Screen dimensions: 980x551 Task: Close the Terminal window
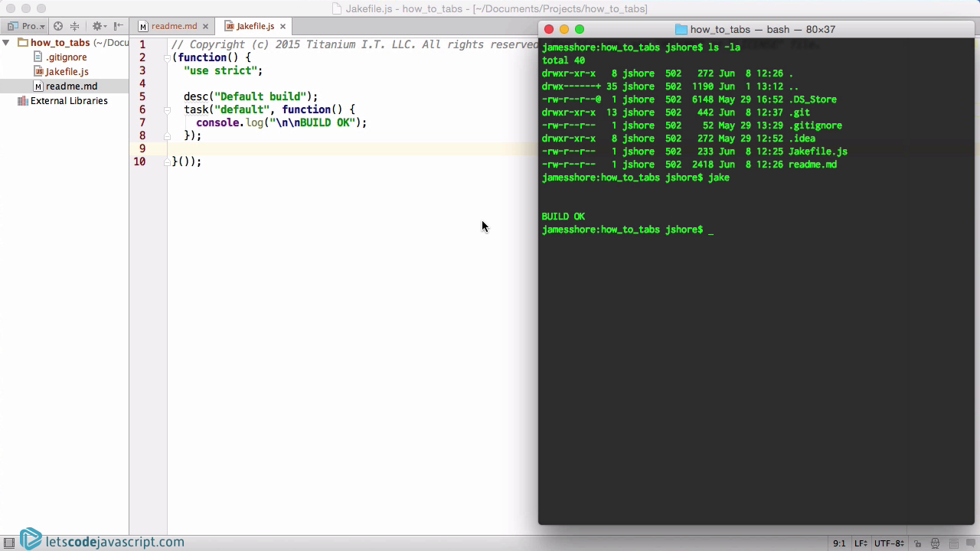click(x=549, y=29)
